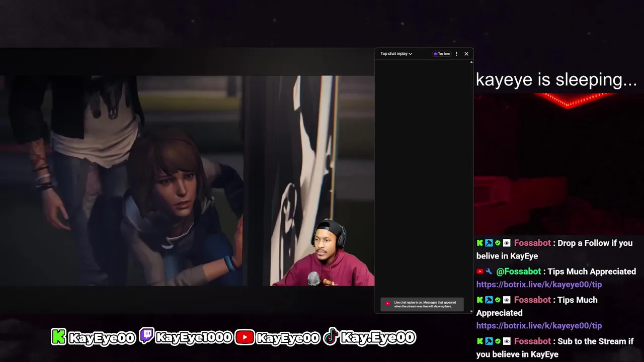Click the 'Live chat replay is on' notice text
644x362 pixels.
click(425, 304)
